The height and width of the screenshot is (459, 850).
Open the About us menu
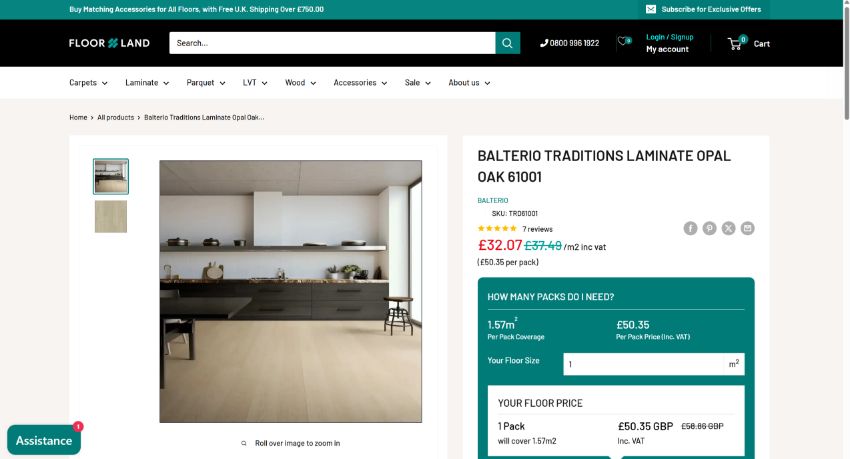[x=469, y=83]
